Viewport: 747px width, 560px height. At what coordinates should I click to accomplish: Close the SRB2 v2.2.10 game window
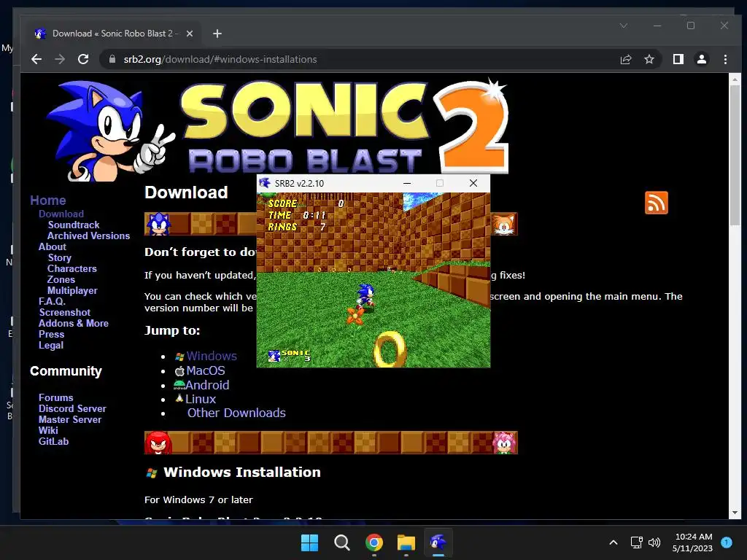point(473,183)
